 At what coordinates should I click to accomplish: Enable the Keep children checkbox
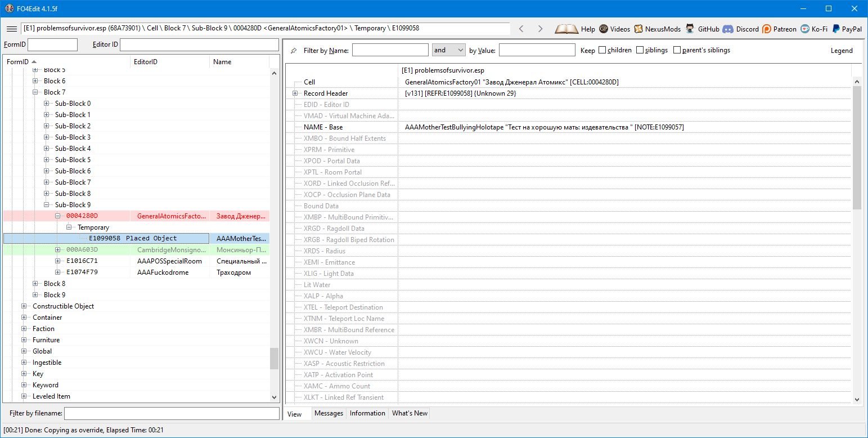[602, 50]
